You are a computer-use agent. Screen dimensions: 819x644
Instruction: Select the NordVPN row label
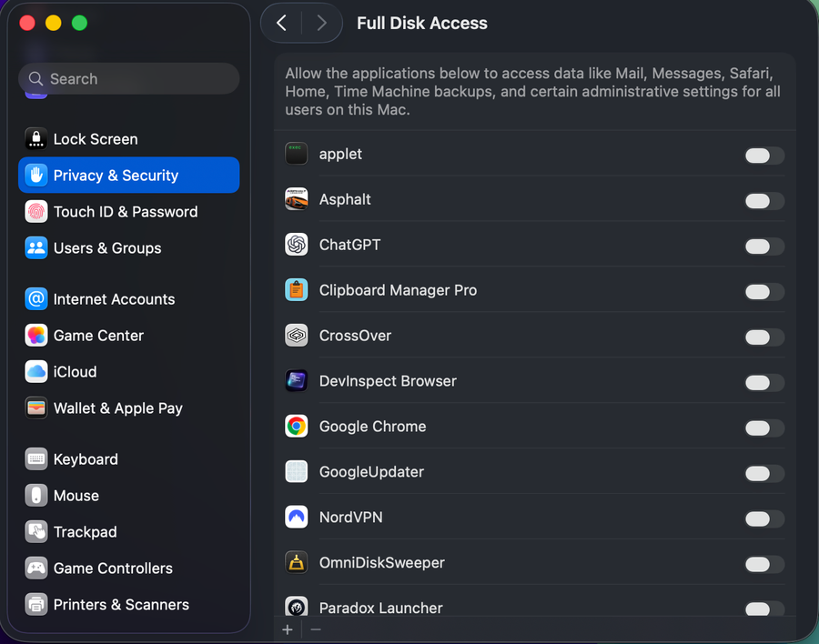coord(351,518)
